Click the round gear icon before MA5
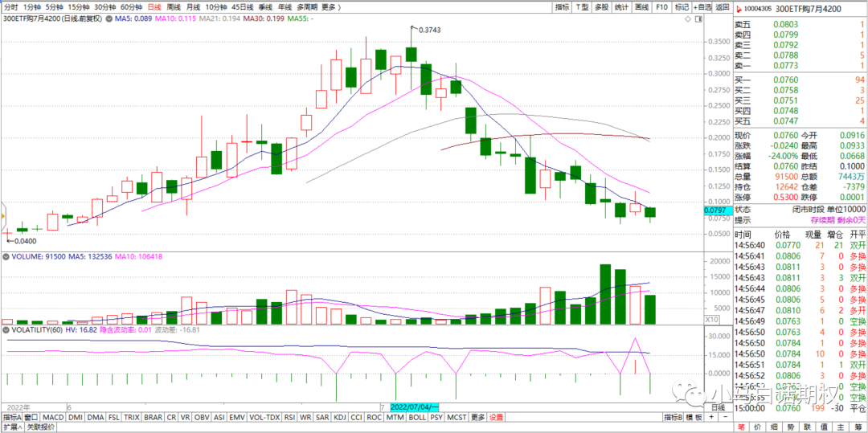The width and height of the screenshot is (868, 433). pos(106,18)
